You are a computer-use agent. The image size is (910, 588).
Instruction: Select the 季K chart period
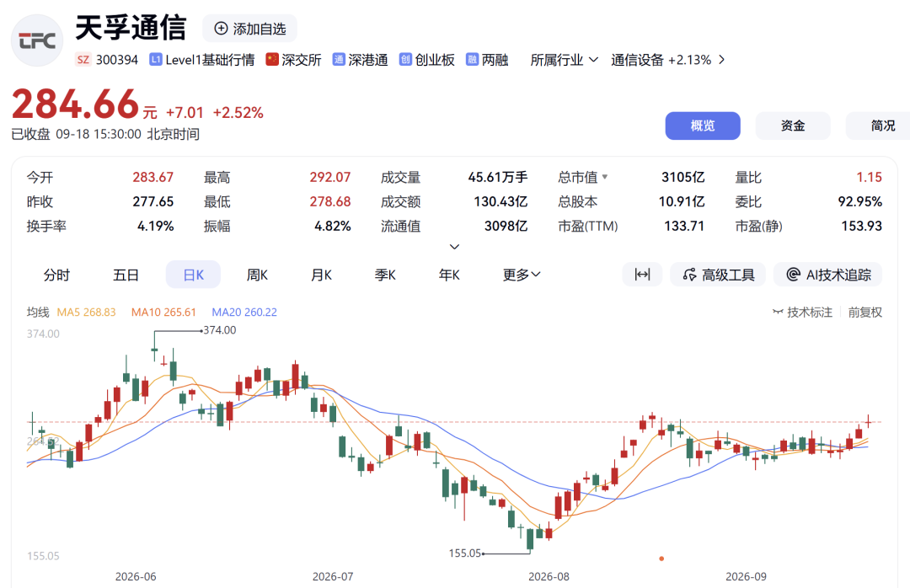click(x=385, y=275)
